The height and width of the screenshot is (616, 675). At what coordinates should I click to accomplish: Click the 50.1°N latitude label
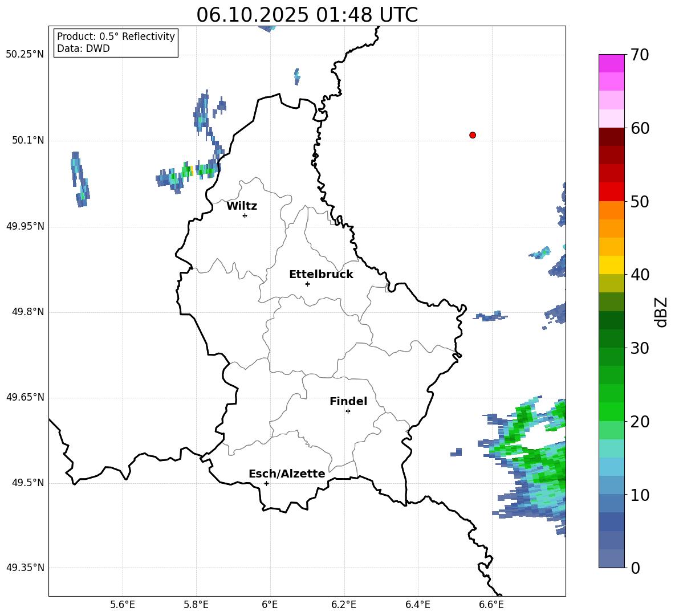pos(28,140)
